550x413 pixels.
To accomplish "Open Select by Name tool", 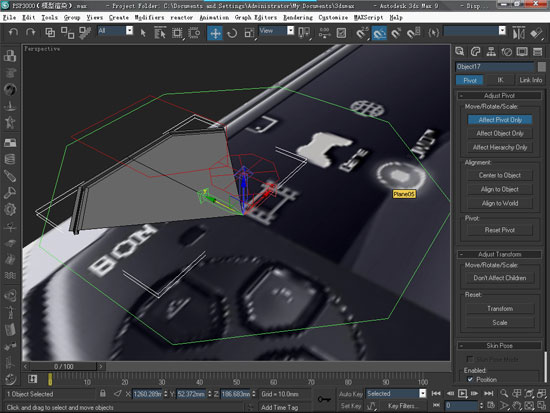I will point(160,33).
